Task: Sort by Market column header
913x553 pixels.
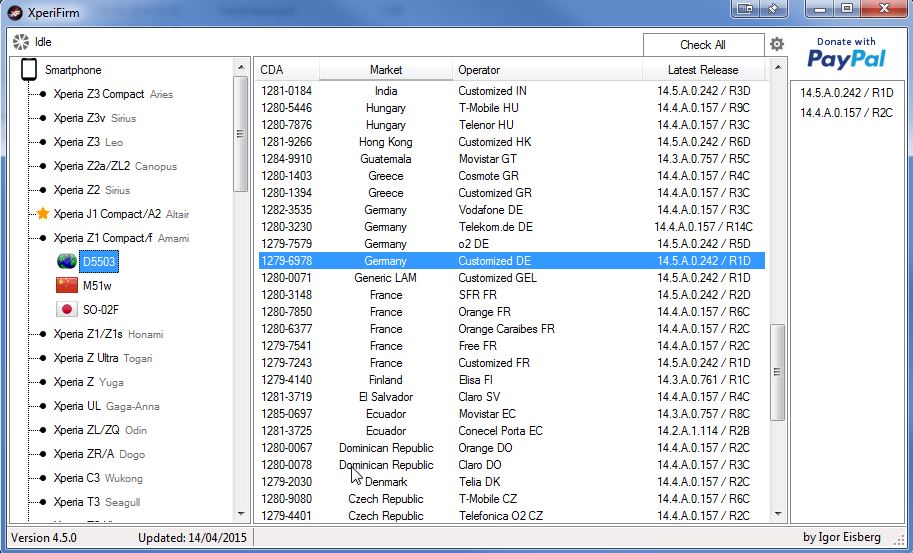Action: click(385, 70)
